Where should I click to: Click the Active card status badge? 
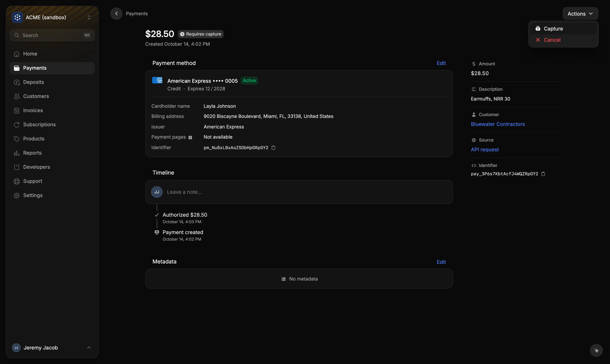pos(249,80)
